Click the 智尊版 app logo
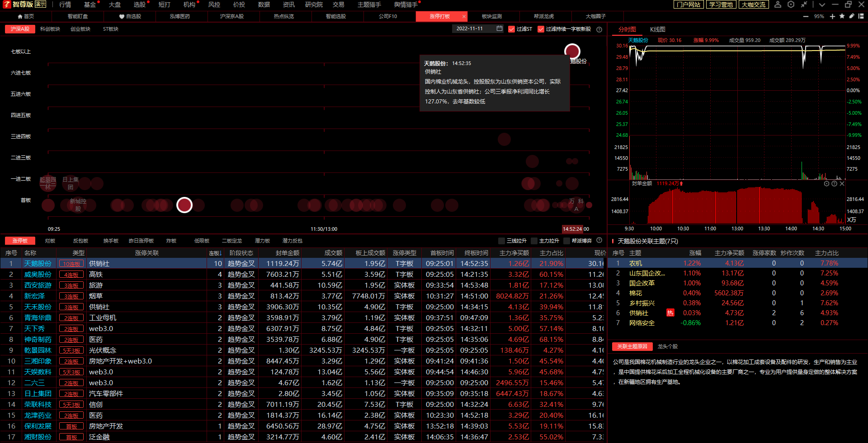The image size is (868, 443). click(x=6, y=5)
